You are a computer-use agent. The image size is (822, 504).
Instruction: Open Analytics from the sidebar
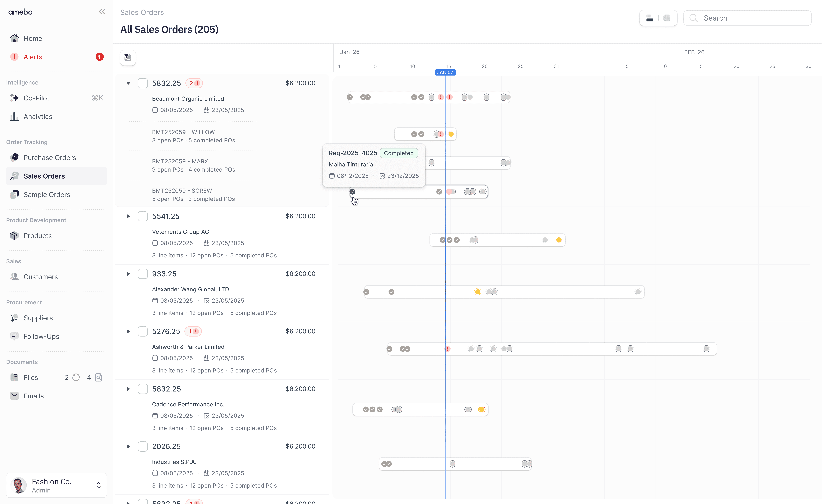(x=38, y=116)
